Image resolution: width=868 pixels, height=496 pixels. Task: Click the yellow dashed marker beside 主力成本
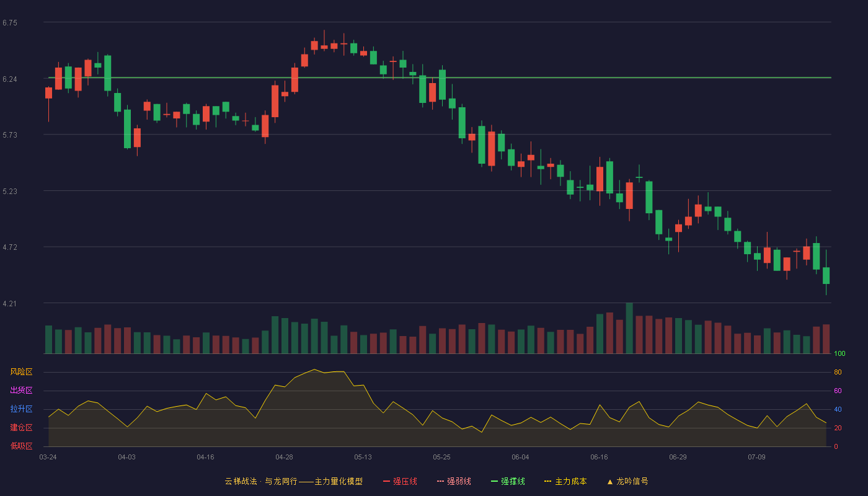547,481
